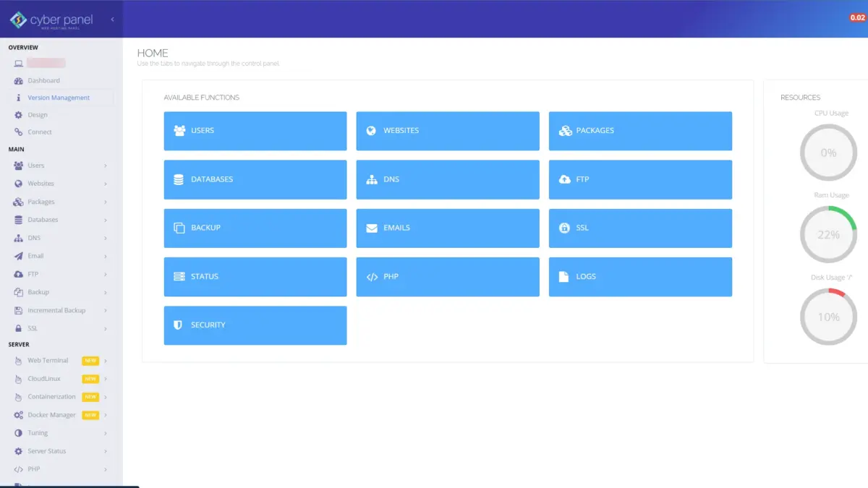Click the Disk Usage gauge
Screen dimensions: 868x488
pos(828,316)
